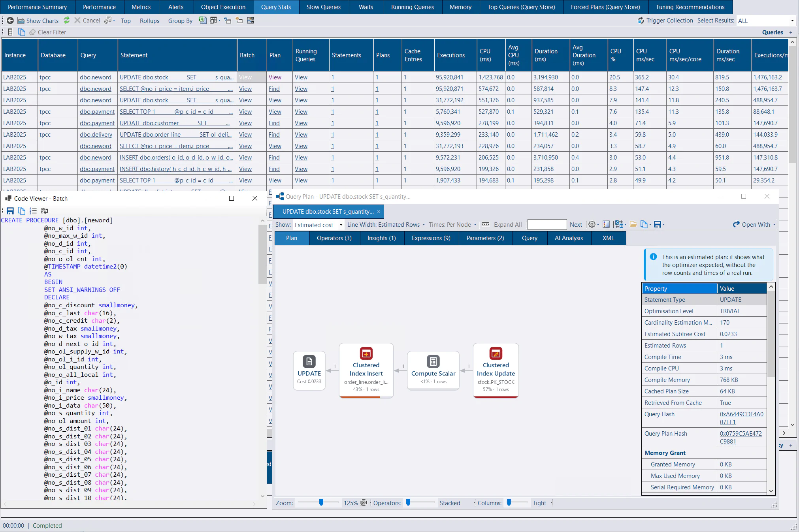Click the properties panel vertical scrollbar
The image size is (799, 532).
771,389
